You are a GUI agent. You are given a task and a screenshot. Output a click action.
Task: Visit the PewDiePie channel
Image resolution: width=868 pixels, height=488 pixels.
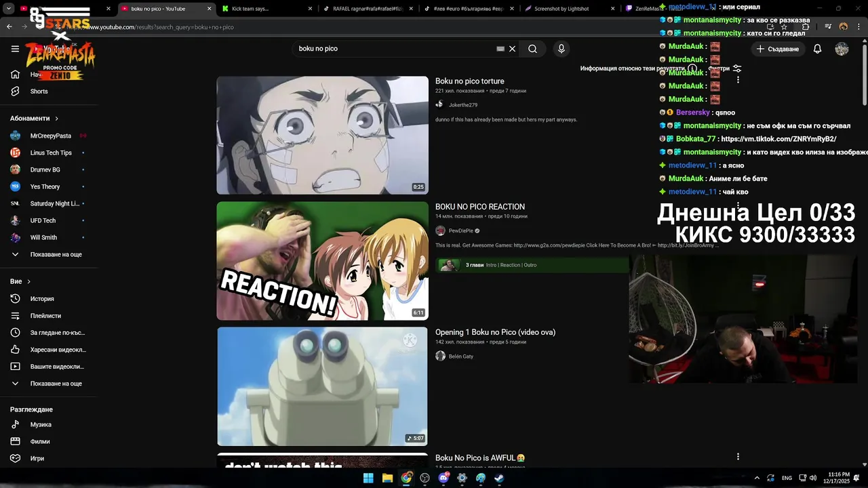point(461,230)
